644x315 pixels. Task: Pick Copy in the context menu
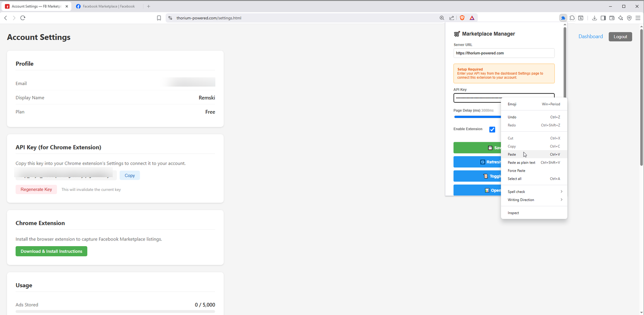[534, 146]
